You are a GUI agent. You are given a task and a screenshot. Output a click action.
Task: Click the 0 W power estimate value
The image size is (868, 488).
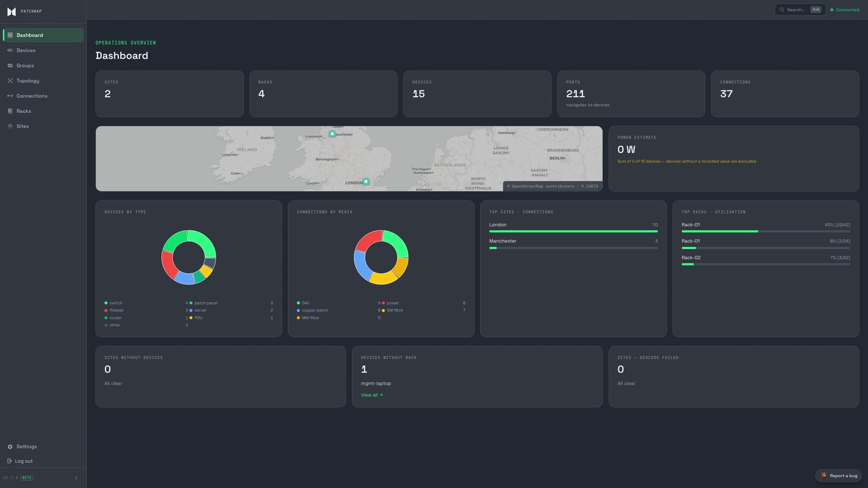pyautogui.click(x=626, y=149)
